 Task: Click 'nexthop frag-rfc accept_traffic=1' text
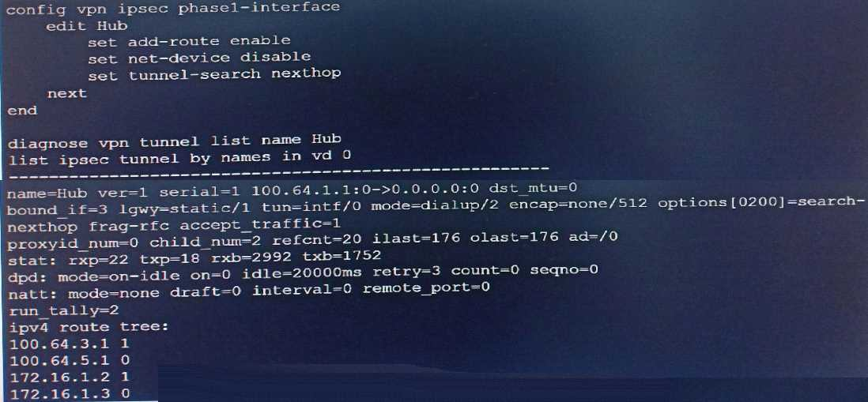[174, 223]
